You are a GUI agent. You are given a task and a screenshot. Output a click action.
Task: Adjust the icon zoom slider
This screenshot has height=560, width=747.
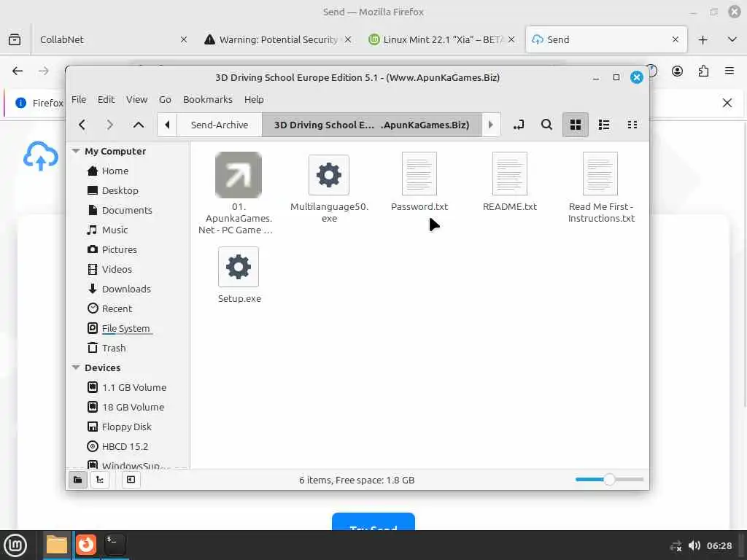tap(609, 480)
